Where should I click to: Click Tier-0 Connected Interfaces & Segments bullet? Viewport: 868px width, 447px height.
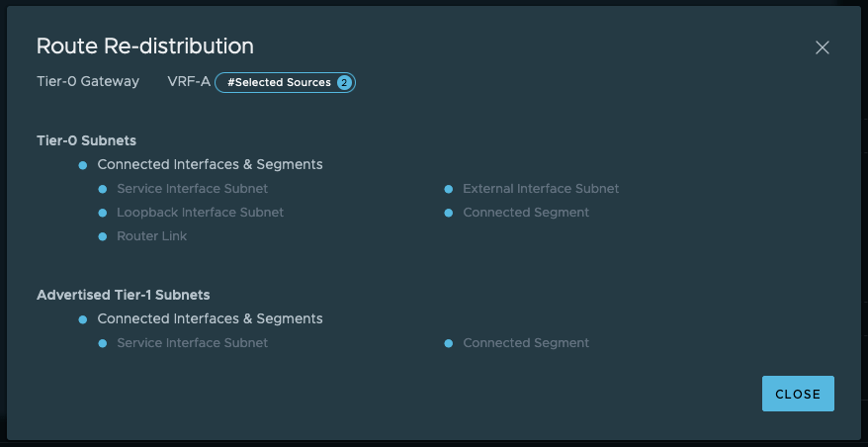(x=83, y=165)
